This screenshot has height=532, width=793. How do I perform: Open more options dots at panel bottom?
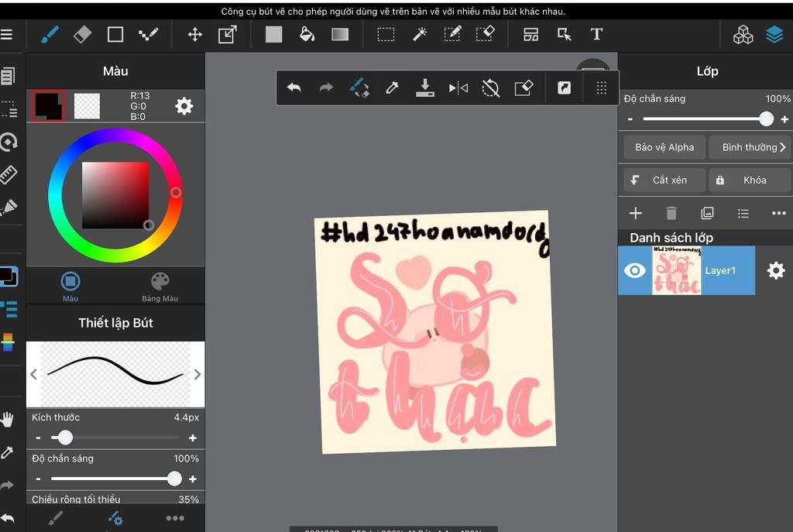click(x=175, y=518)
